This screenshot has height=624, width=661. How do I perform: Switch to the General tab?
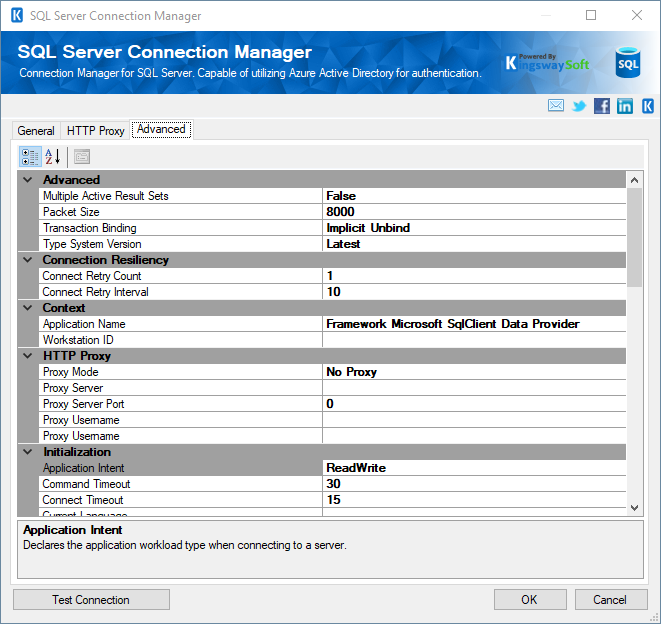click(x=36, y=131)
